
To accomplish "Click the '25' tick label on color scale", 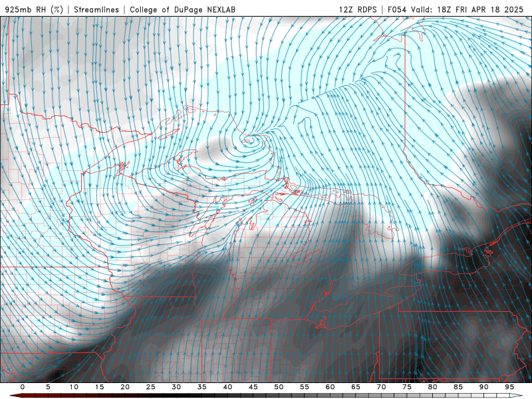I will [151, 387].
